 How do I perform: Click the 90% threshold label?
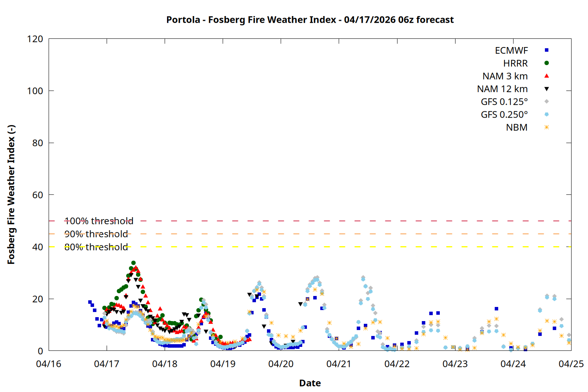coord(96,234)
